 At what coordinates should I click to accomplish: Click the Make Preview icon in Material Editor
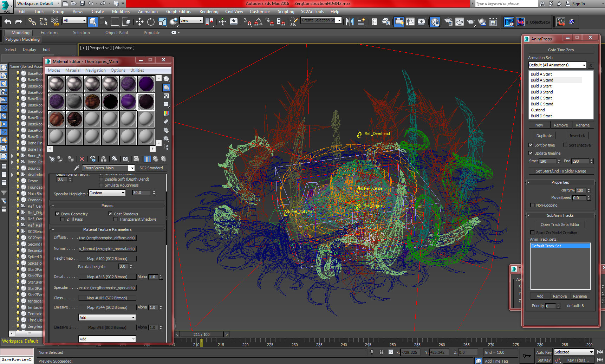[166, 122]
